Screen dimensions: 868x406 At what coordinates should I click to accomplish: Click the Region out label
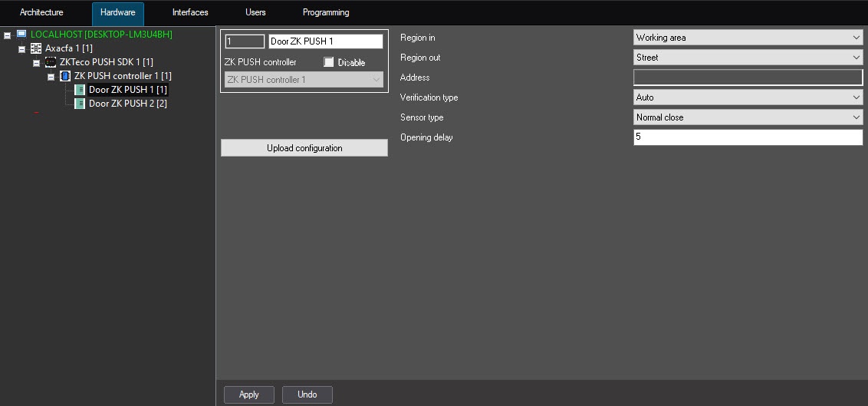point(420,58)
